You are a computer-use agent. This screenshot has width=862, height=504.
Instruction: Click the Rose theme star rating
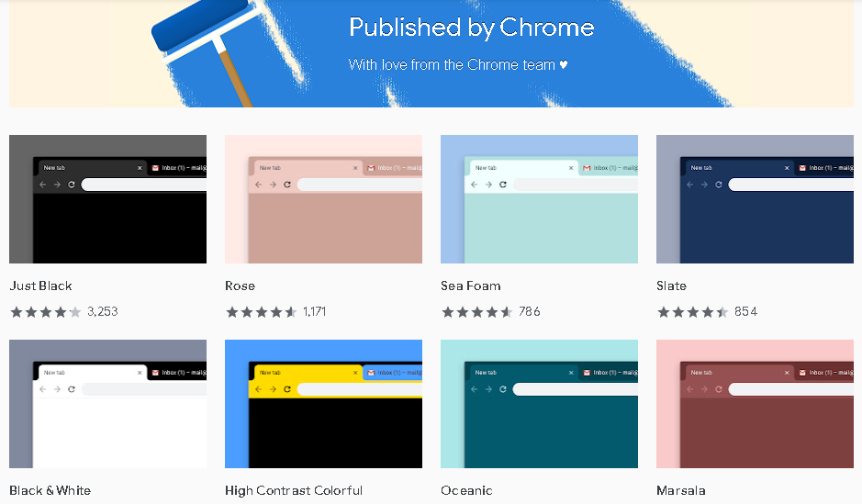tap(261, 312)
